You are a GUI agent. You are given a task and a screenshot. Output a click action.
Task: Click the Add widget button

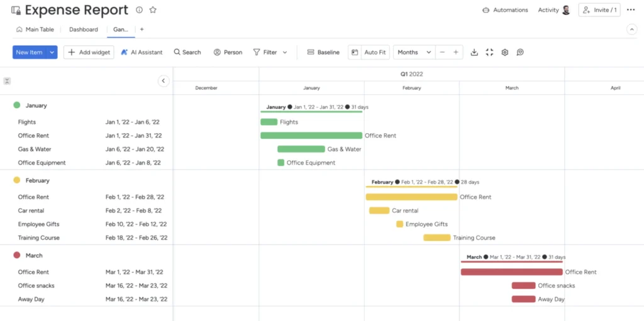click(89, 52)
